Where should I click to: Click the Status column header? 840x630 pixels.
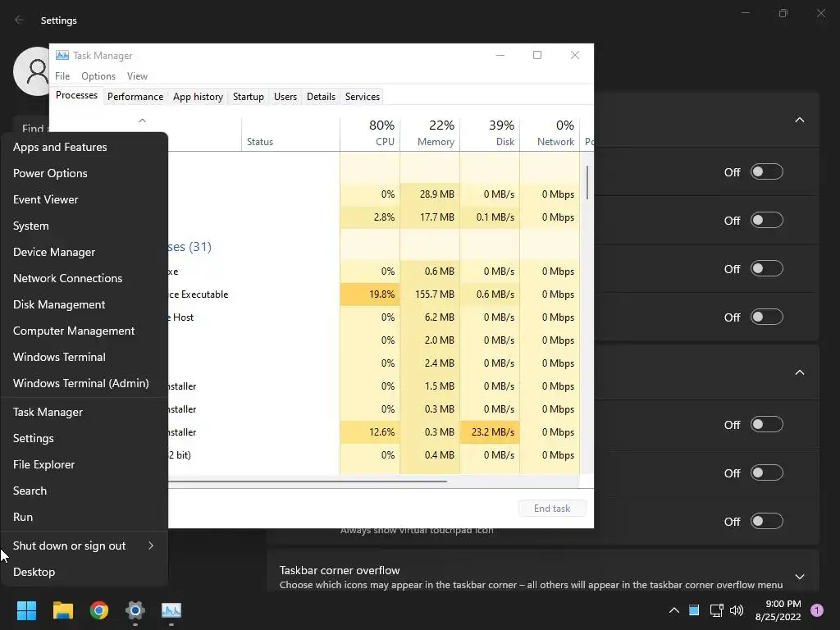290,134
